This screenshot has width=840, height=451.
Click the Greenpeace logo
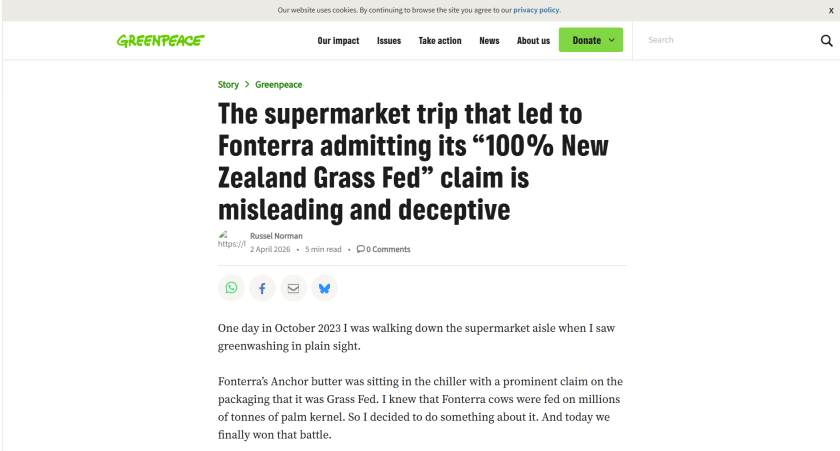point(160,40)
